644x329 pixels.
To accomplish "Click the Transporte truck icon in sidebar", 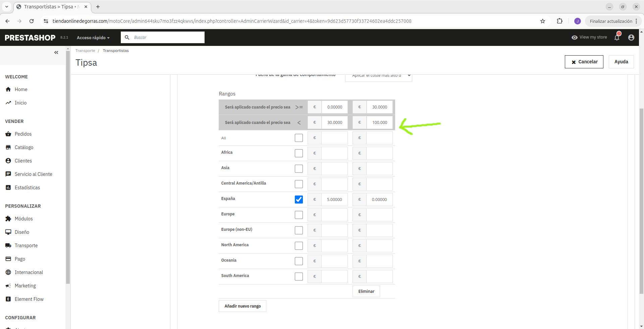I will tap(8, 246).
